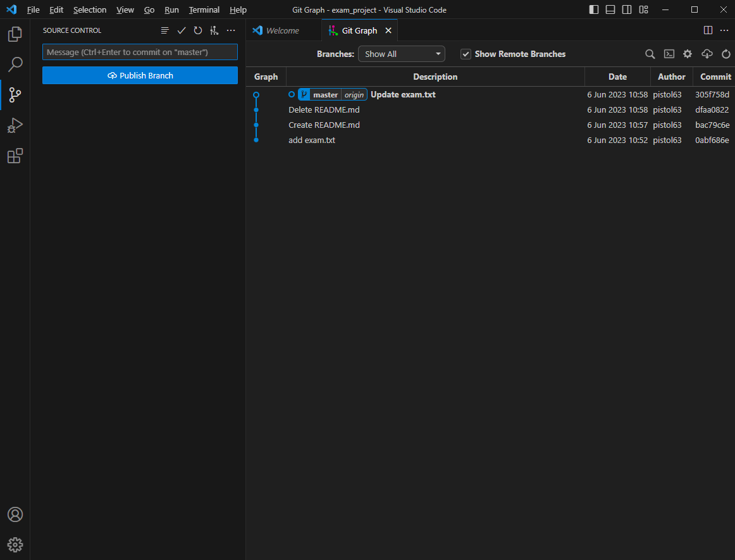Open Git Graph repository settings gear
This screenshot has height=560, width=735.
pos(687,54)
